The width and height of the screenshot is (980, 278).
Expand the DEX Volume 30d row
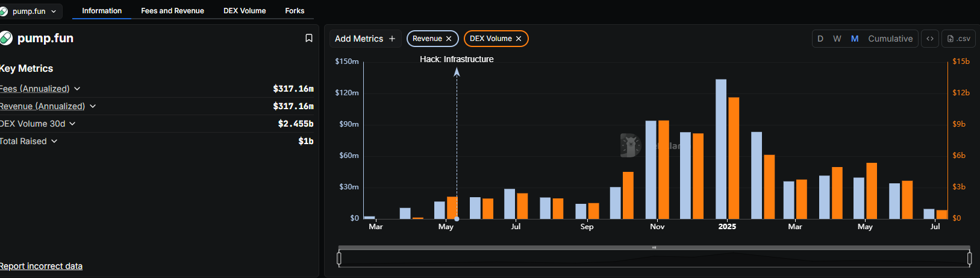[x=72, y=124]
